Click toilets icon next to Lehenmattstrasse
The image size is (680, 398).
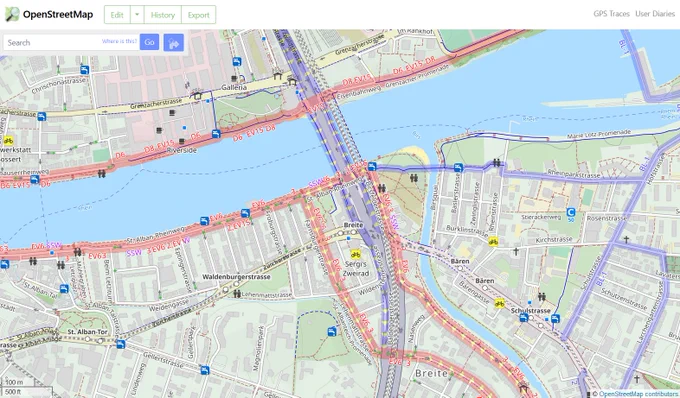(x=237, y=294)
